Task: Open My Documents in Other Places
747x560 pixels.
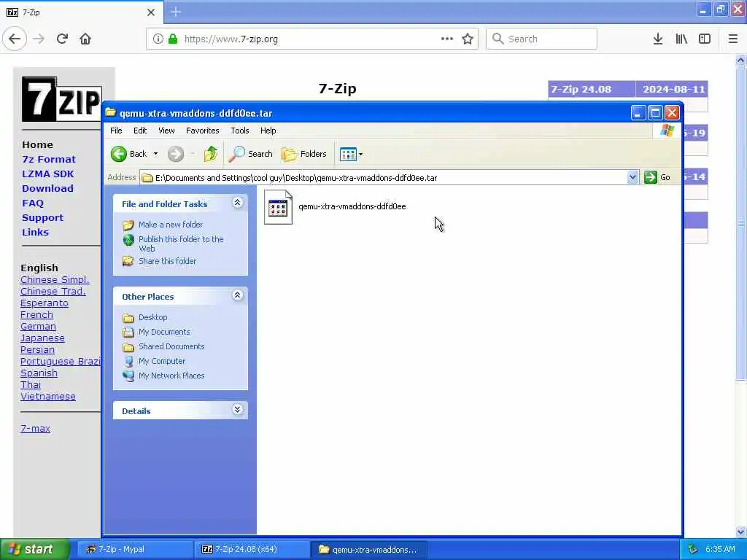Action: pyautogui.click(x=164, y=332)
